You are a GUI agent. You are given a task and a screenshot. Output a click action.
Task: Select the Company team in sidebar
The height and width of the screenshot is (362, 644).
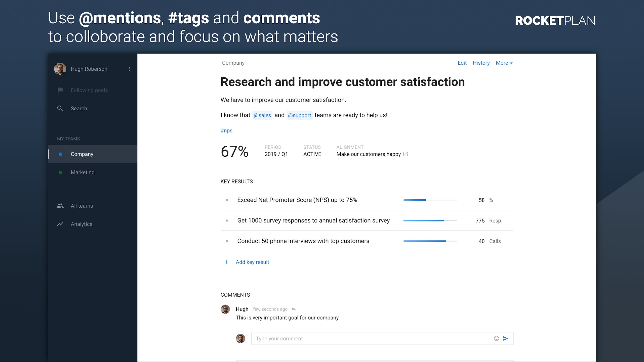(93, 154)
